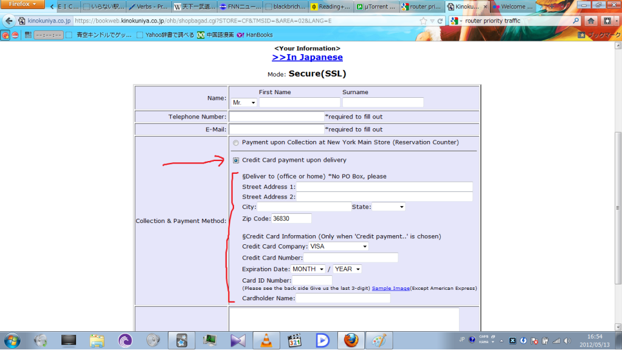Expand the State dropdown list
This screenshot has height=364, width=622.
(x=389, y=207)
